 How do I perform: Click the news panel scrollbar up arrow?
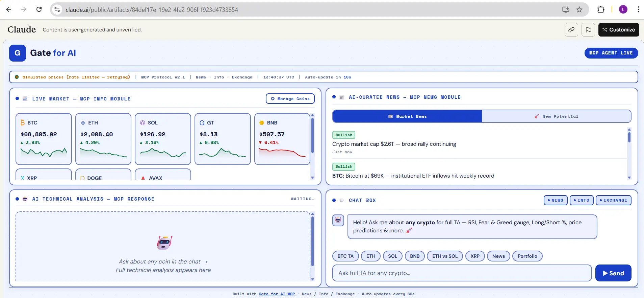(x=629, y=130)
